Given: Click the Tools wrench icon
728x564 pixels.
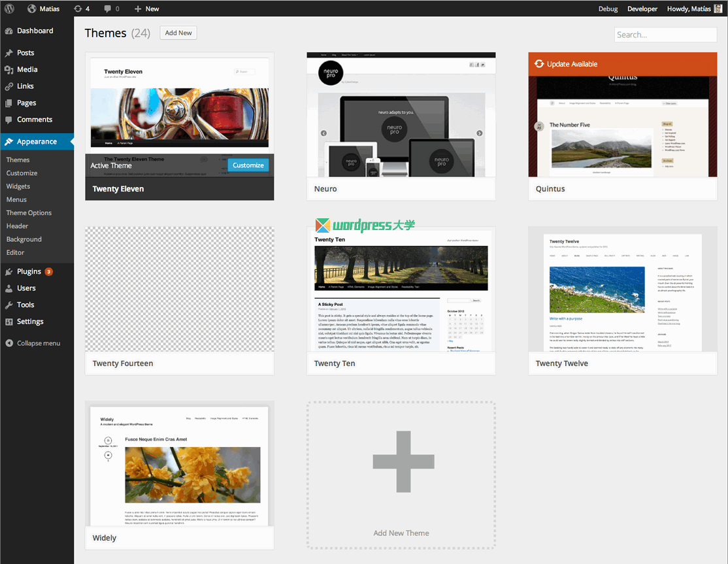Looking at the screenshot, I should [8, 305].
